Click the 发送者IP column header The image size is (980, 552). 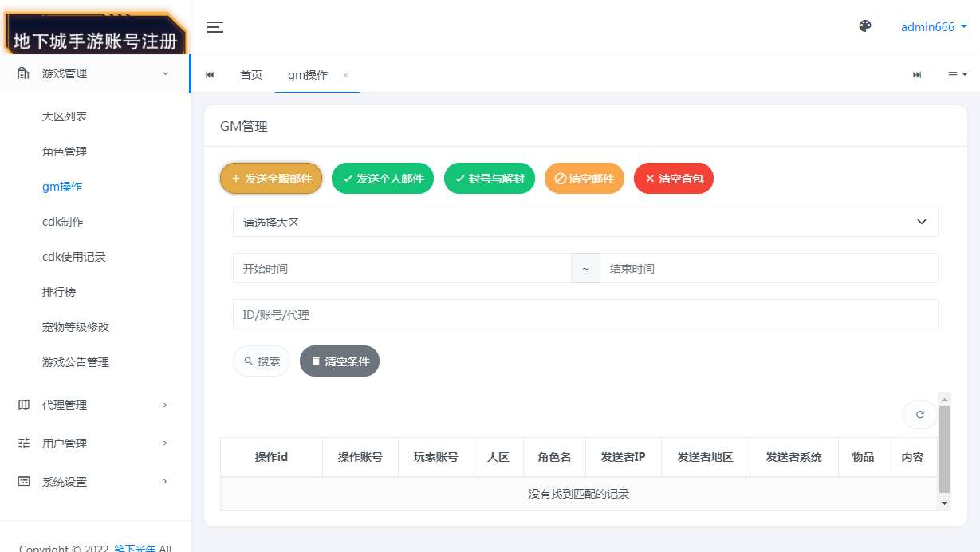coord(624,457)
